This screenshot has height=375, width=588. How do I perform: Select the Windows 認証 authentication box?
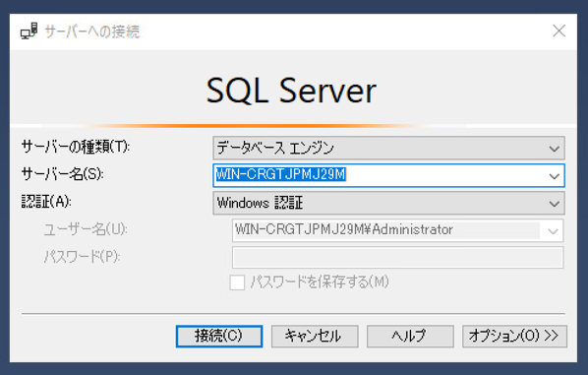388,204
